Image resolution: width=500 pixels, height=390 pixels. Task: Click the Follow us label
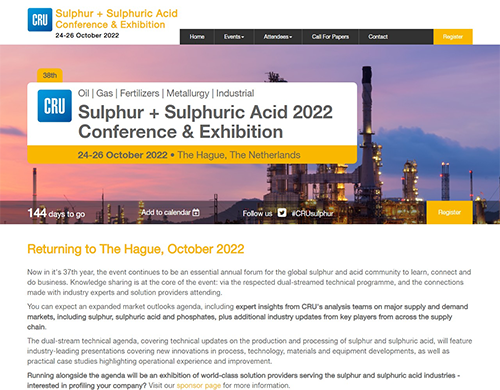(257, 213)
